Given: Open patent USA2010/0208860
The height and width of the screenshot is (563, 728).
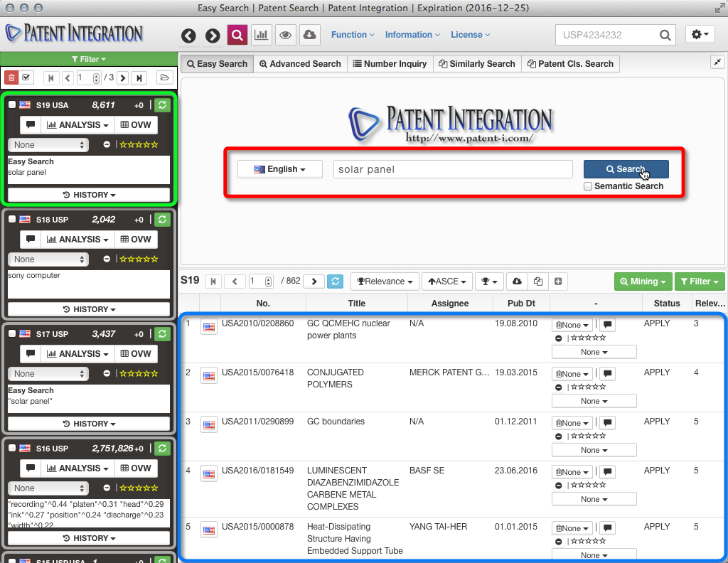Looking at the screenshot, I should pyautogui.click(x=257, y=323).
